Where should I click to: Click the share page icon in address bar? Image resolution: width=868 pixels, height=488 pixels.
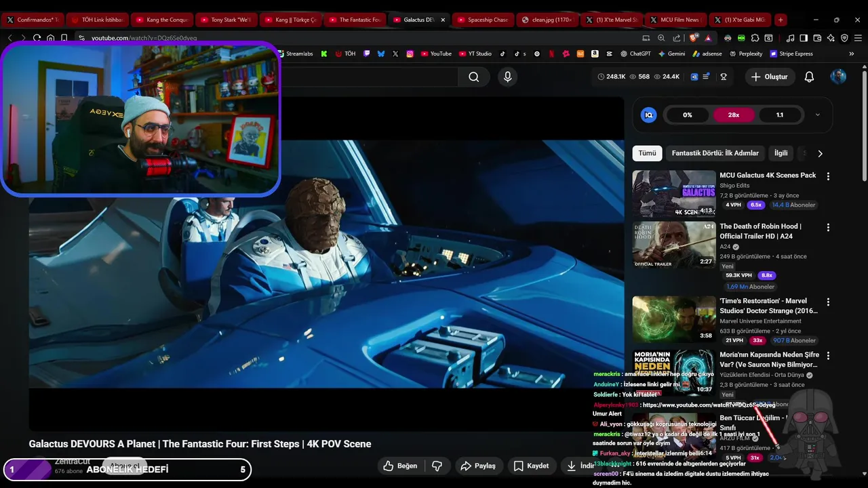coord(677,38)
